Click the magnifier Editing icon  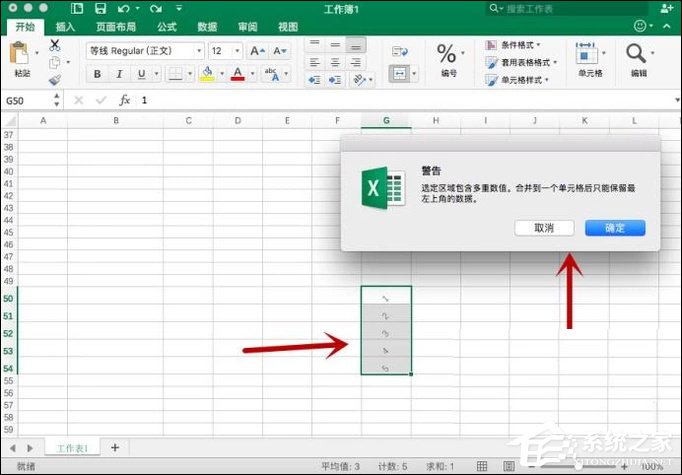636,54
